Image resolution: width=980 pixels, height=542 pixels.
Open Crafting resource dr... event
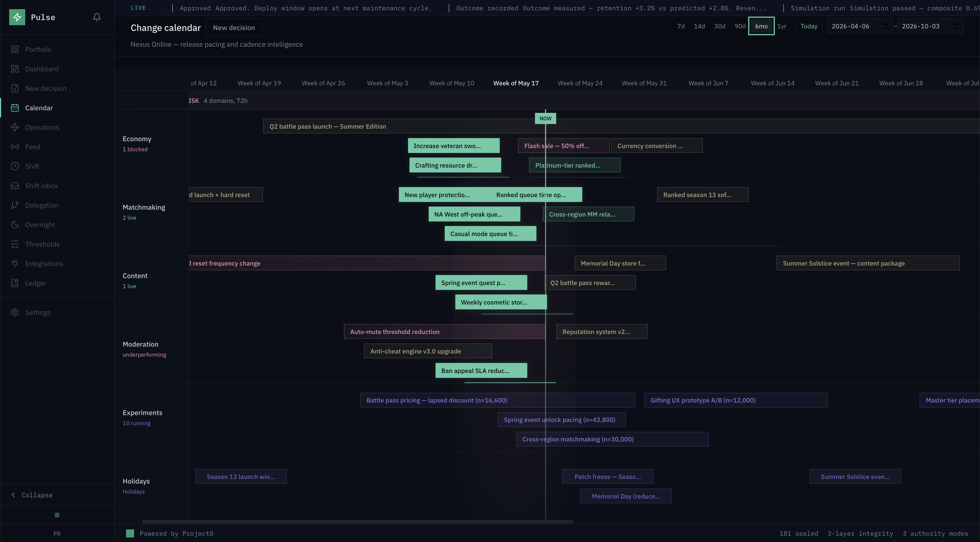coord(455,165)
